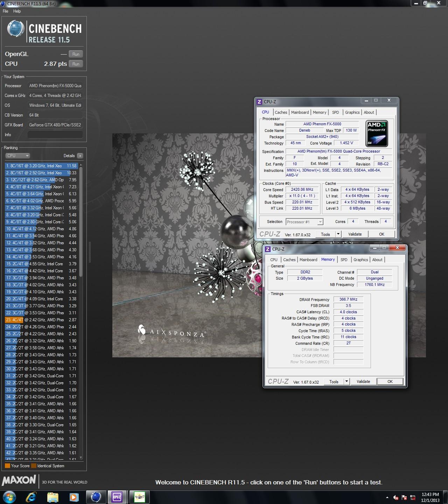Click the muted volume tray icon
Image resolution: width=448 pixels, height=504 pixels.
[x=396, y=497]
